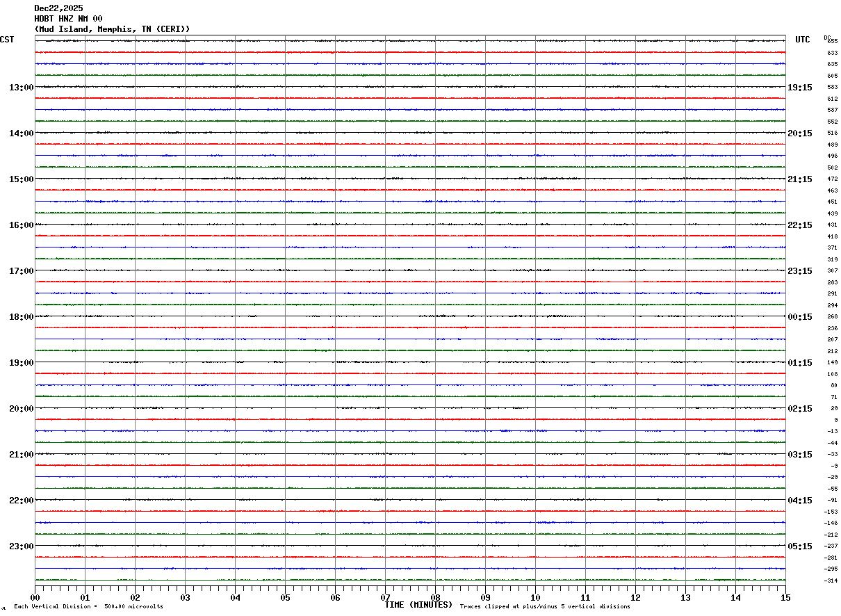Viewport: 841px width, 616px height.
Task: Select the station code HDBT HNZ NM 00
Action: [68, 19]
